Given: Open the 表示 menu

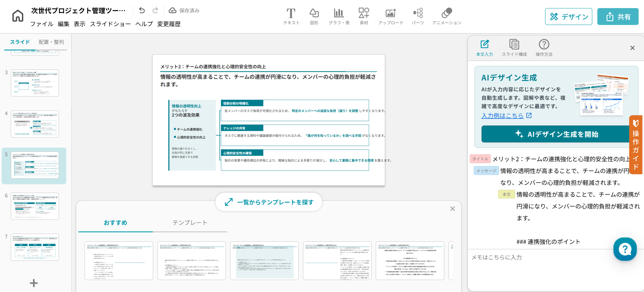Looking at the screenshot, I should click(79, 24).
